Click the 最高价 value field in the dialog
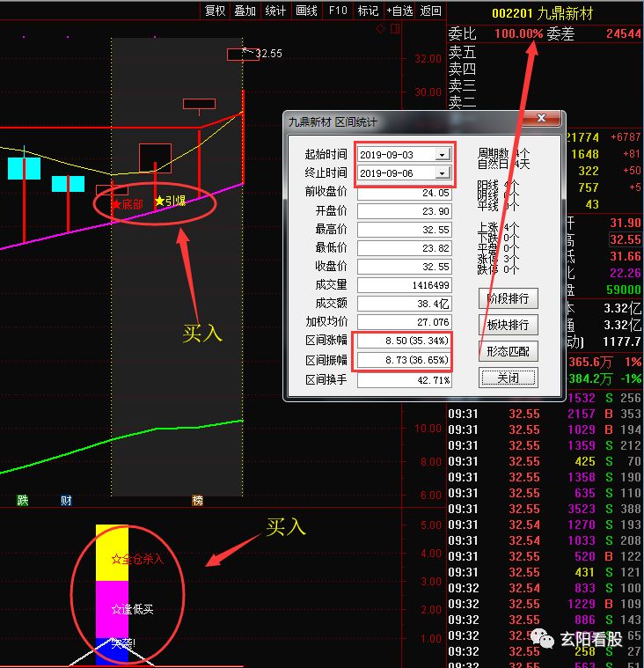 point(404,230)
